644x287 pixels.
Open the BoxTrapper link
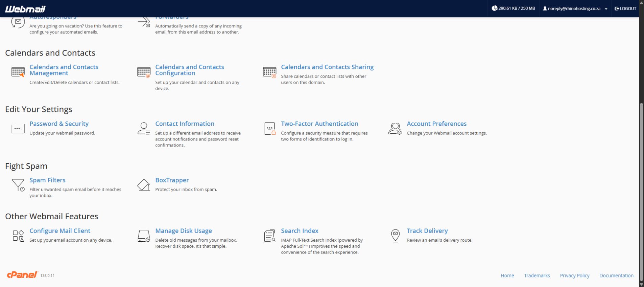click(172, 180)
